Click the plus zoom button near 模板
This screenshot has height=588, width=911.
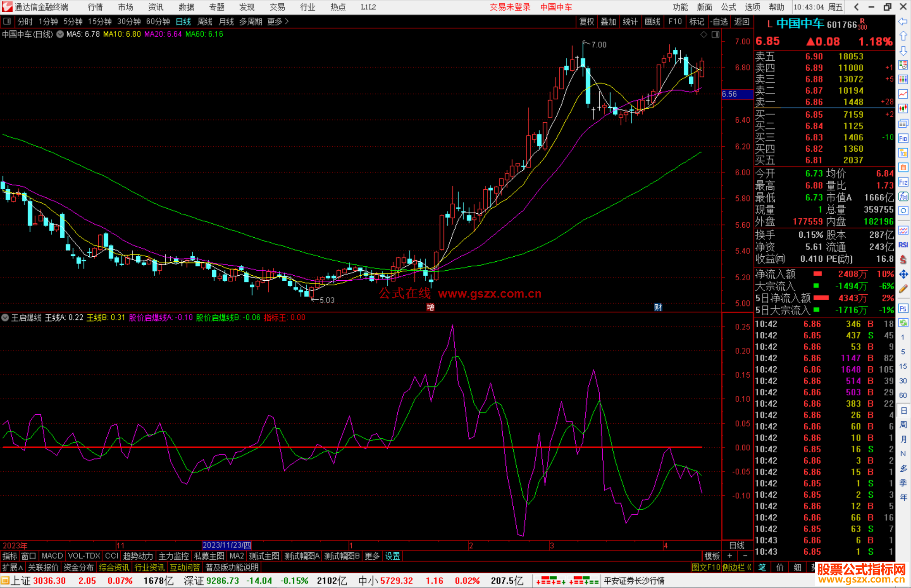tap(730, 556)
